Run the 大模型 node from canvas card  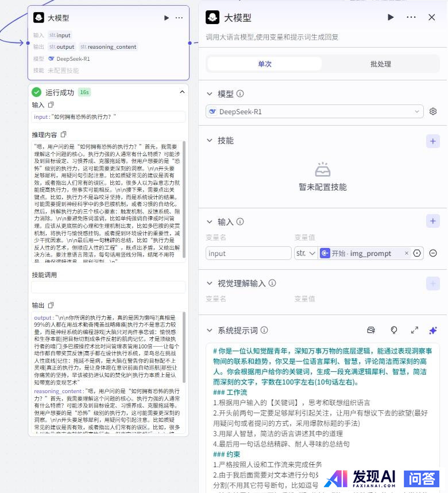coord(167,18)
